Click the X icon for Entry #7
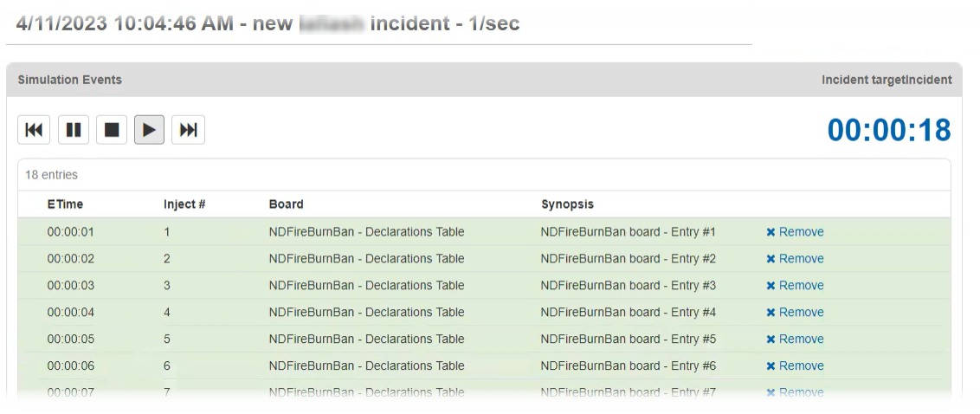The height and width of the screenshot is (414, 980). click(x=770, y=393)
